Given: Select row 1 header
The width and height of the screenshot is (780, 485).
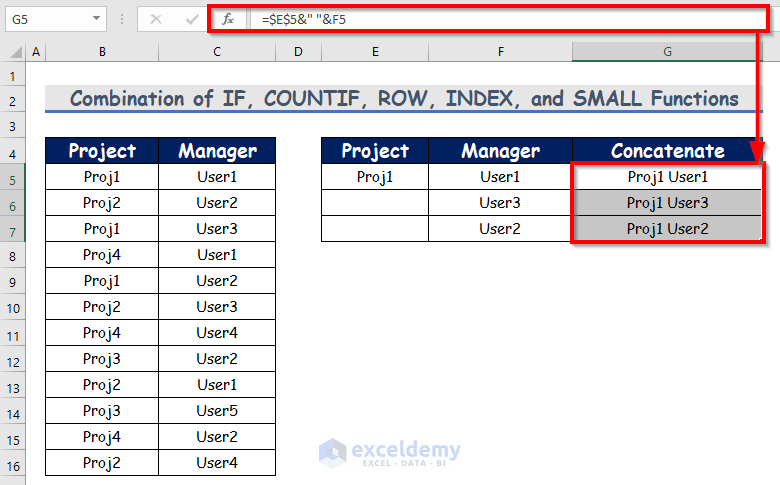Looking at the screenshot, I should (x=12, y=76).
